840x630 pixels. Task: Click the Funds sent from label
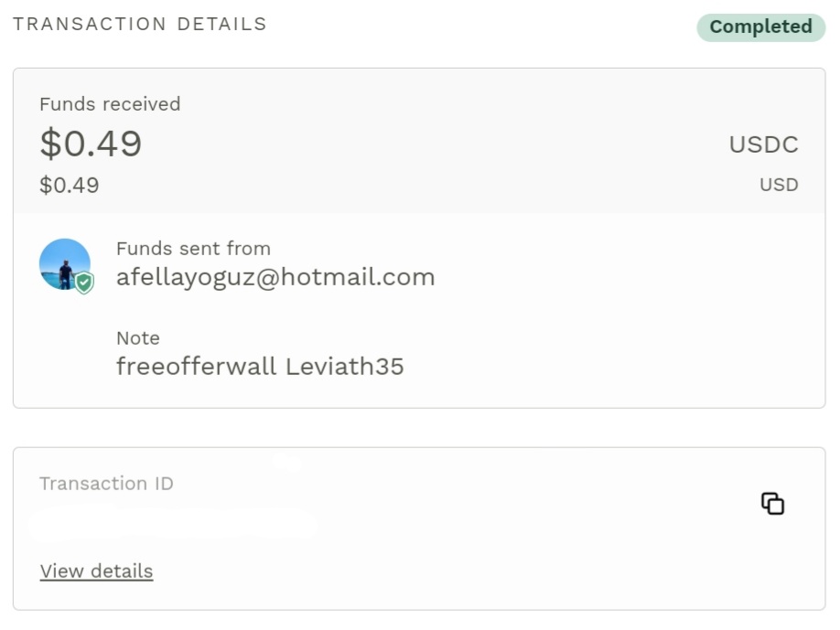[193, 249]
